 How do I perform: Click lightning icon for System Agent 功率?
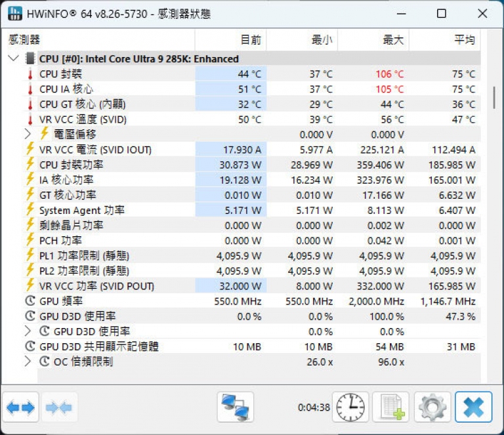[30, 209]
